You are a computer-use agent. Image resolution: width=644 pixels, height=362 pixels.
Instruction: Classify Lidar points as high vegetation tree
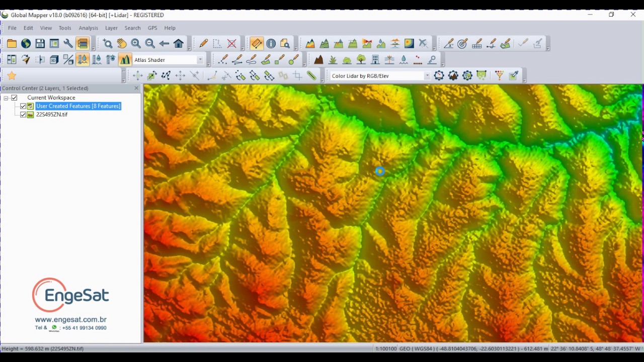click(x=361, y=60)
